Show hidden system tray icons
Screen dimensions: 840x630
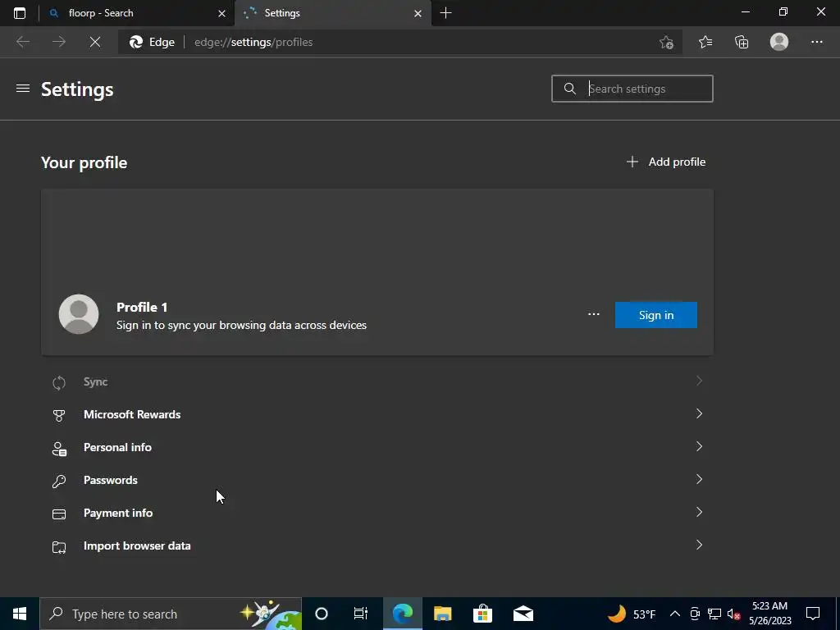tap(675, 614)
